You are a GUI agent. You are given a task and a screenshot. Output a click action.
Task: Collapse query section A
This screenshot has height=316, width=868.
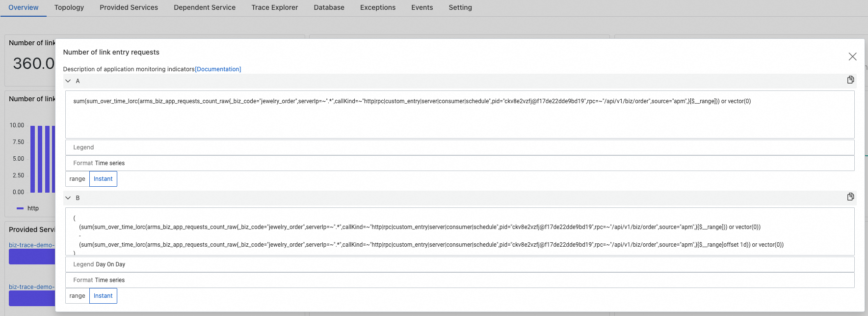[68, 81]
